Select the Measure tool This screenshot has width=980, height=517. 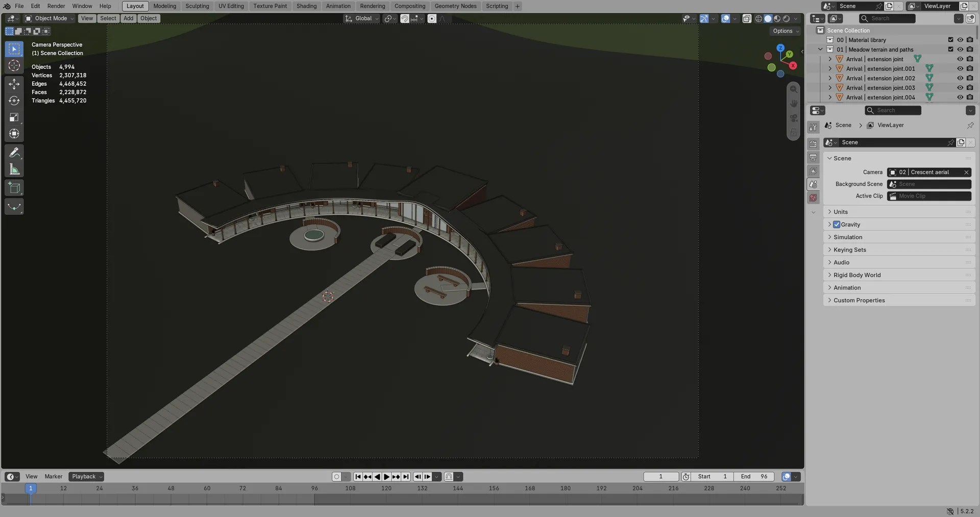14,169
